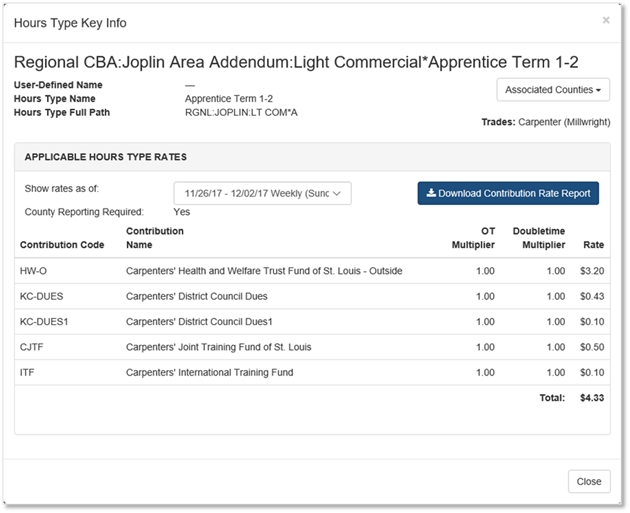Click the download icon on the report button
This screenshot has width=630, height=513.
(431, 193)
